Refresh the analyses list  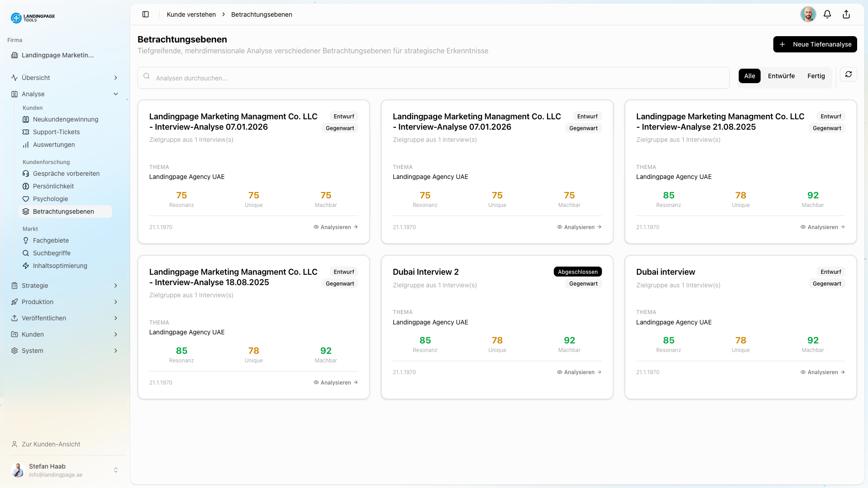(x=849, y=74)
